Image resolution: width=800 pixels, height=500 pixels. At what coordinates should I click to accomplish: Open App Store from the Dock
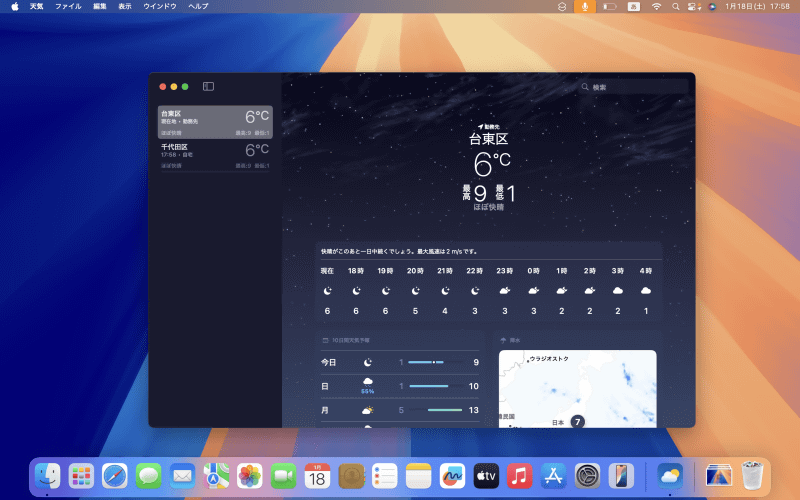[x=553, y=477]
